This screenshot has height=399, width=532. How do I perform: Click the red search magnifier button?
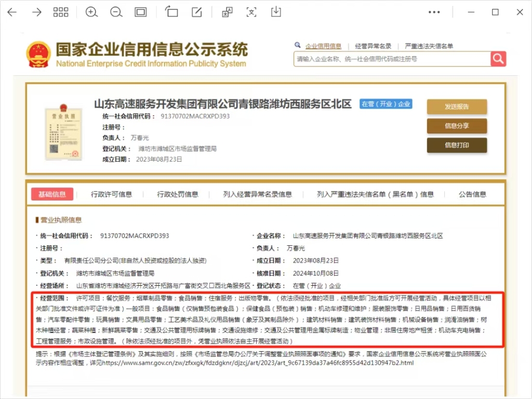point(498,59)
